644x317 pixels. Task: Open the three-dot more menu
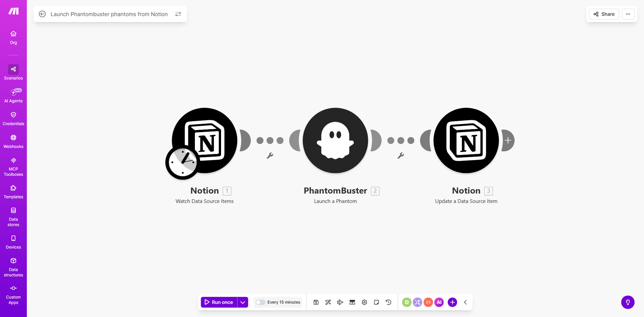click(x=628, y=14)
